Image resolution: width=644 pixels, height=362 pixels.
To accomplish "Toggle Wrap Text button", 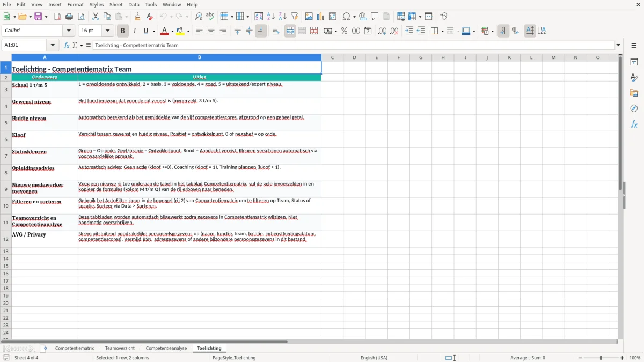I will [276, 31].
